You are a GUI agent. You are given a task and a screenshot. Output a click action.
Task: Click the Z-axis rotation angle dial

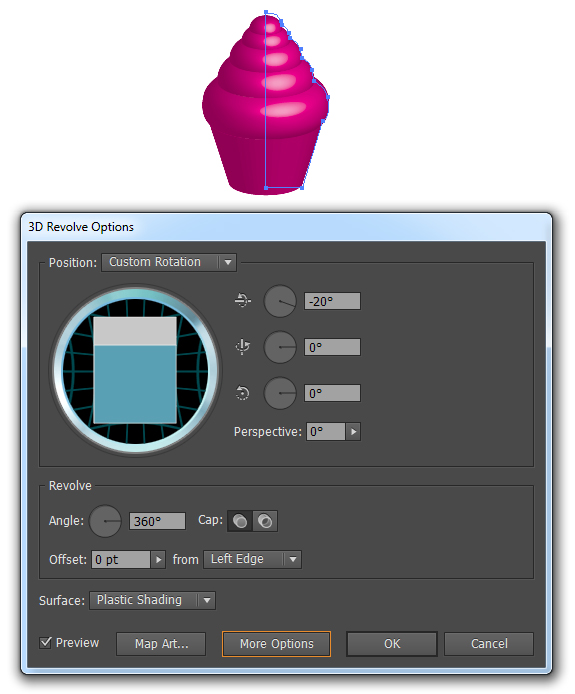pos(280,393)
